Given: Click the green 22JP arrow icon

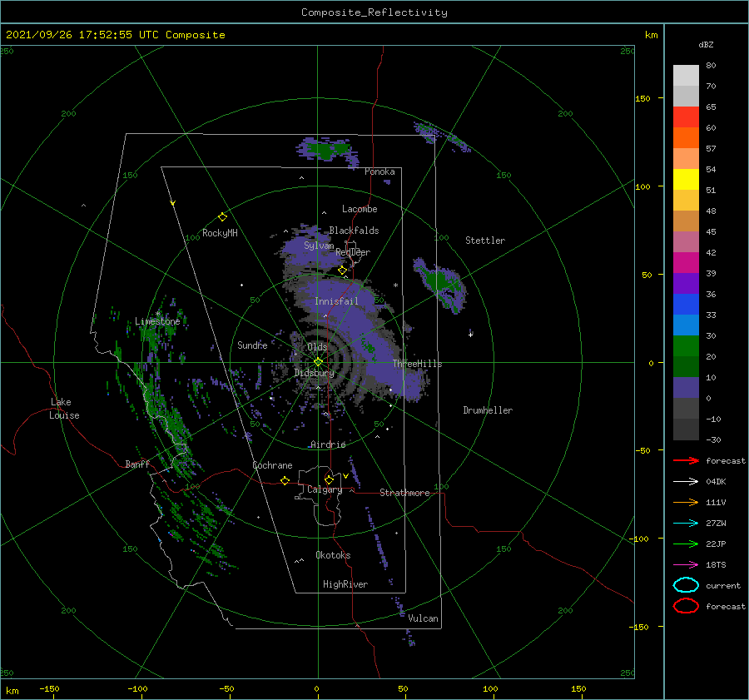Looking at the screenshot, I should (x=686, y=544).
